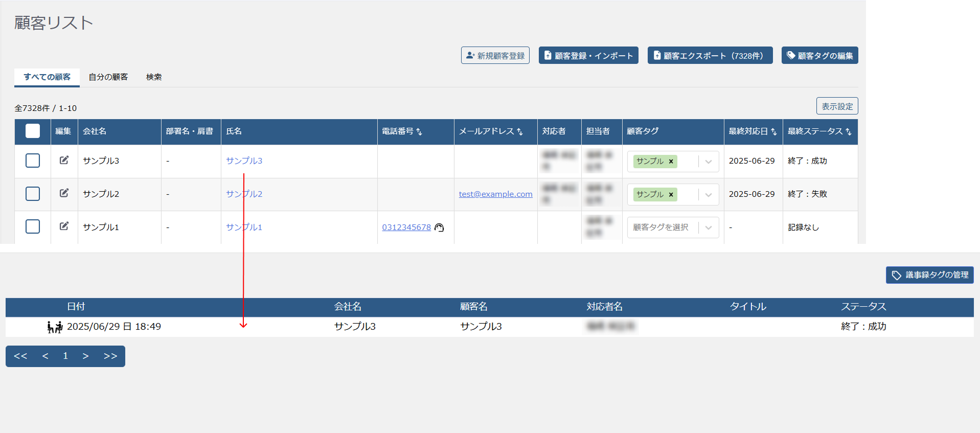
Task: Click the edit pencil icon for サンプル2
Action: tap(64, 193)
